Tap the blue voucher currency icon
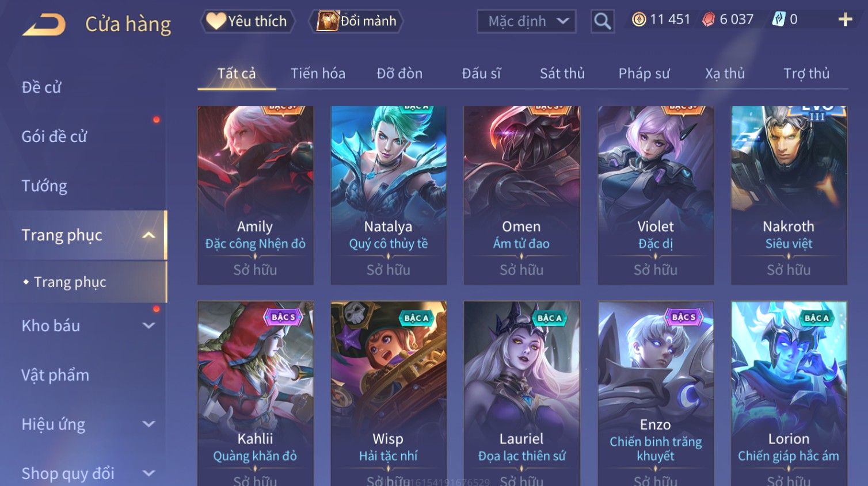Image resolution: width=868 pixels, height=486 pixels. tap(778, 20)
